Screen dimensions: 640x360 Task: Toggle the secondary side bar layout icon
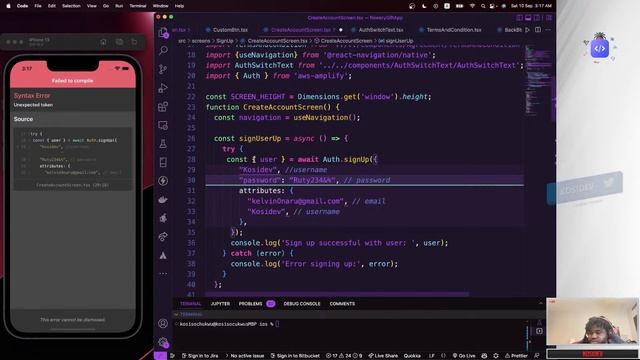pos(537,18)
